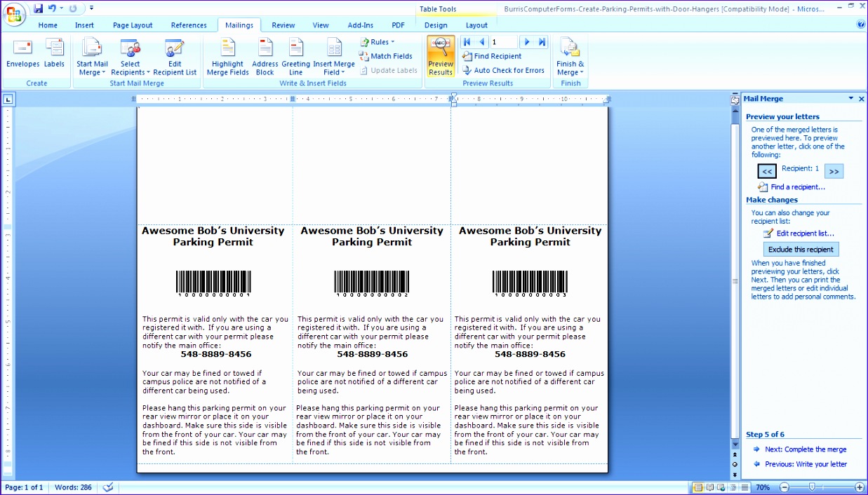Open the Mail Merge pane options arrow
This screenshot has height=495, width=868.
(851, 99)
